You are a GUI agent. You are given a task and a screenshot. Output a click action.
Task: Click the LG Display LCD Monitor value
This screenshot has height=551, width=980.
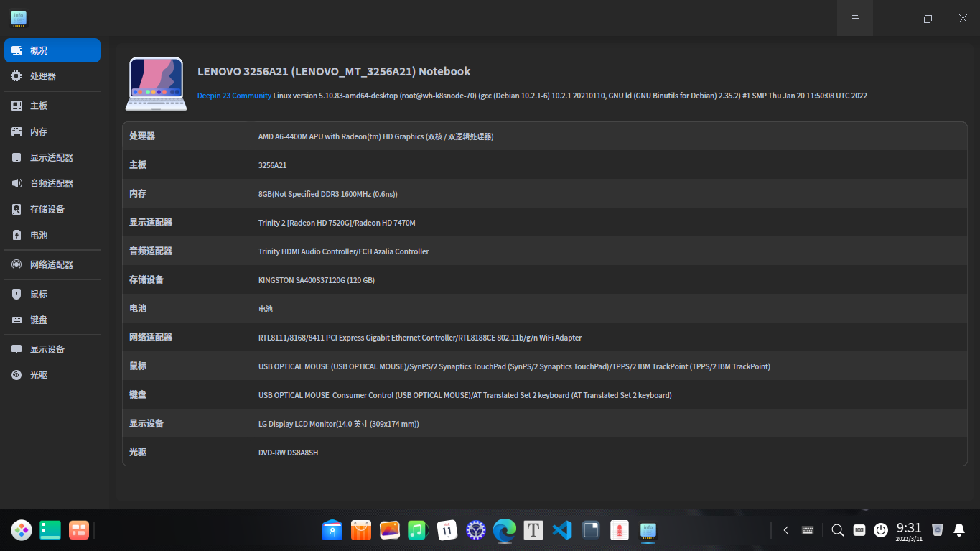339,424
